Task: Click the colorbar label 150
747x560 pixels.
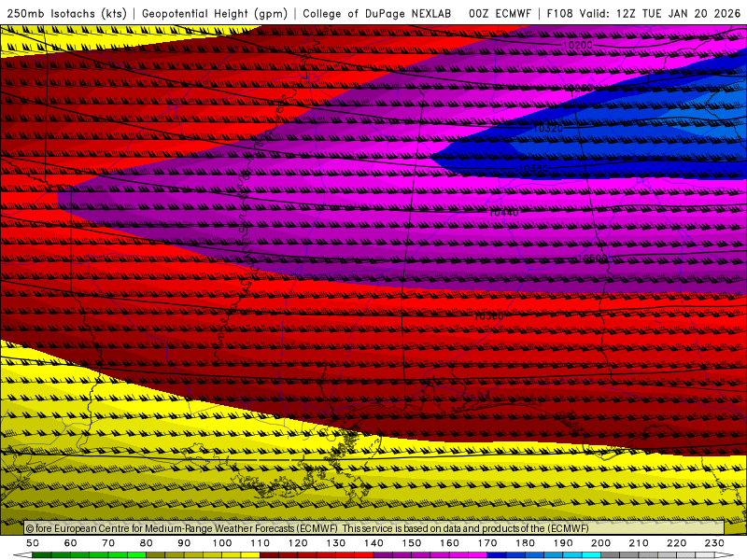Action: [411, 543]
